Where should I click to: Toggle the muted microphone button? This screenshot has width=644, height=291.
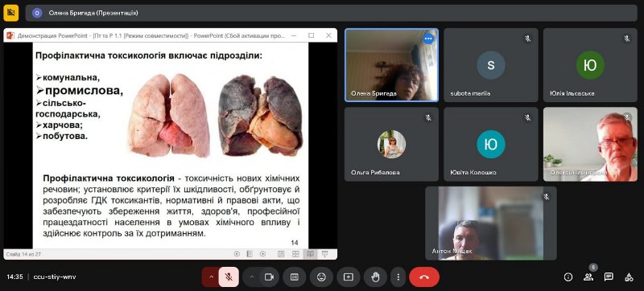229,277
